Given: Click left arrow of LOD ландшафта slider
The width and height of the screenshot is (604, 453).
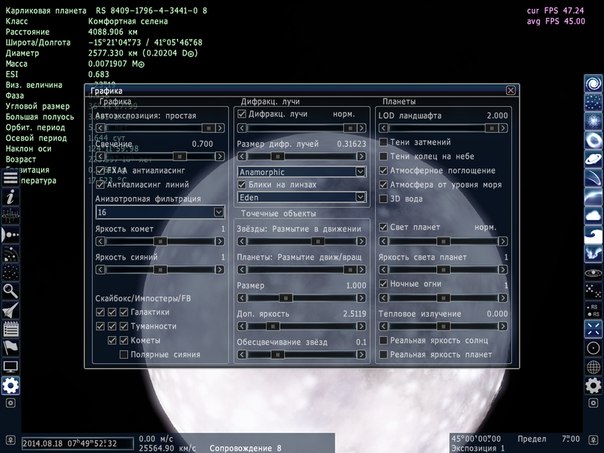Looking at the screenshot, I should [383, 128].
